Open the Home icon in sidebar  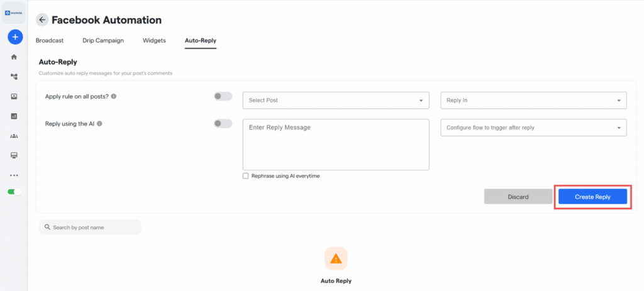point(14,57)
